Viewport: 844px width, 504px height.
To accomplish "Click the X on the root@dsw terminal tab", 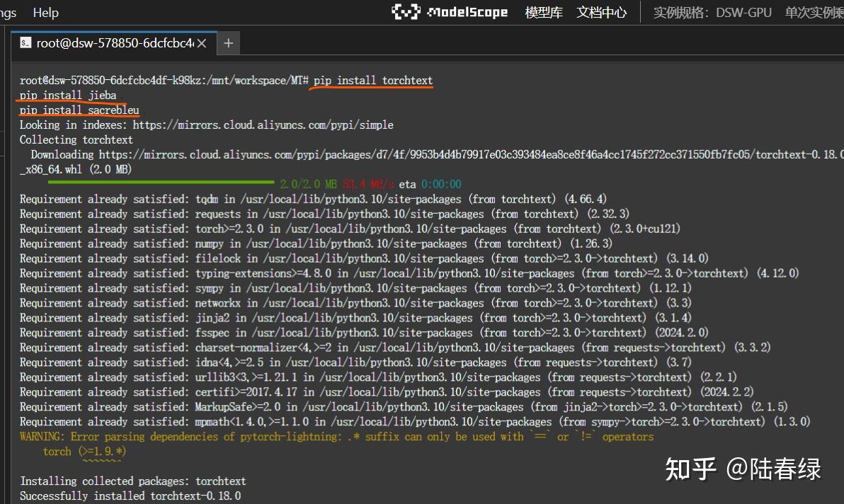I will point(202,43).
